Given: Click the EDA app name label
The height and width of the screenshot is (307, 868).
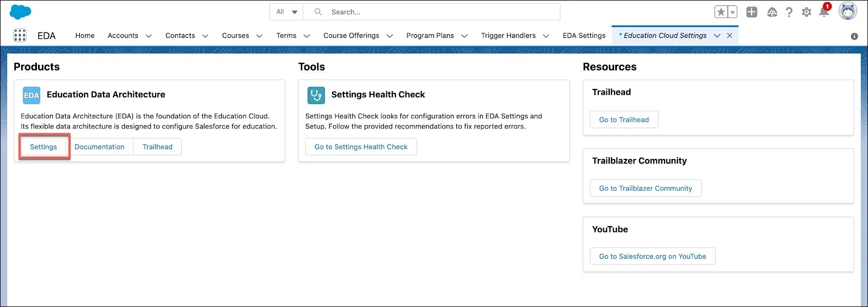Looking at the screenshot, I should [47, 36].
